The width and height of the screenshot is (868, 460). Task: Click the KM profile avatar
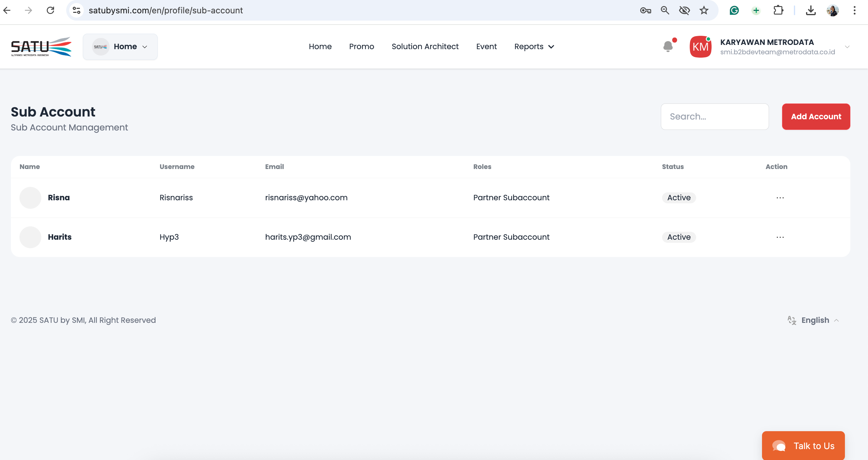tap(700, 46)
